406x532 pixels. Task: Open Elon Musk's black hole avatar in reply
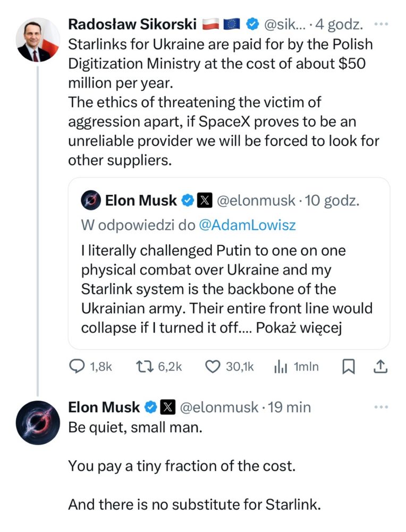click(37, 422)
